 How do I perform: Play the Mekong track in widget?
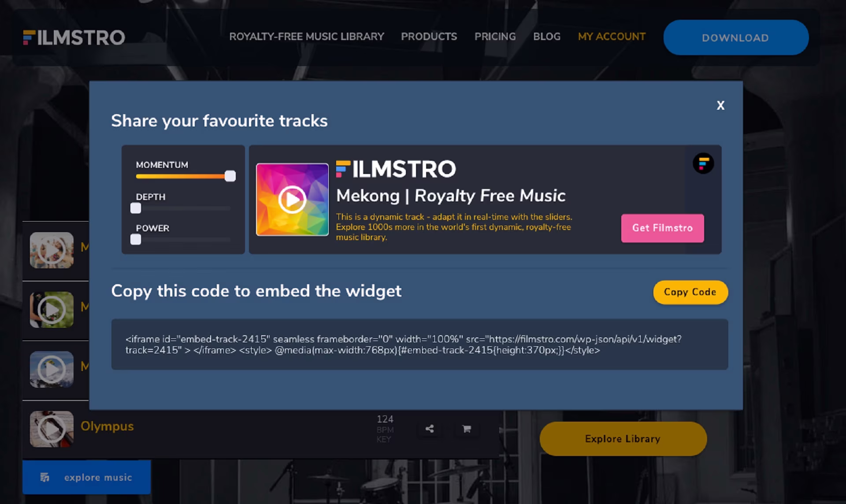[x=292, y=200]
